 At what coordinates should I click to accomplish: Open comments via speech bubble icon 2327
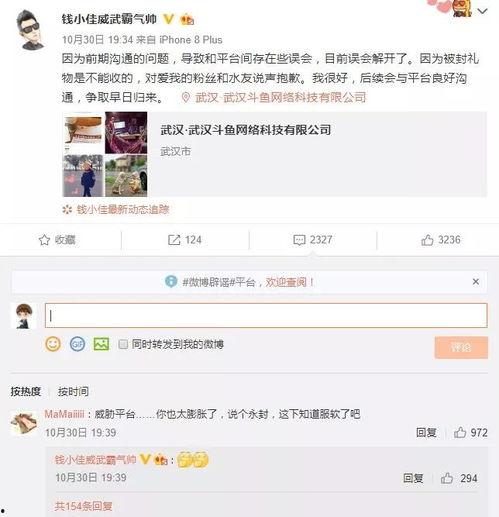point(313,240)
